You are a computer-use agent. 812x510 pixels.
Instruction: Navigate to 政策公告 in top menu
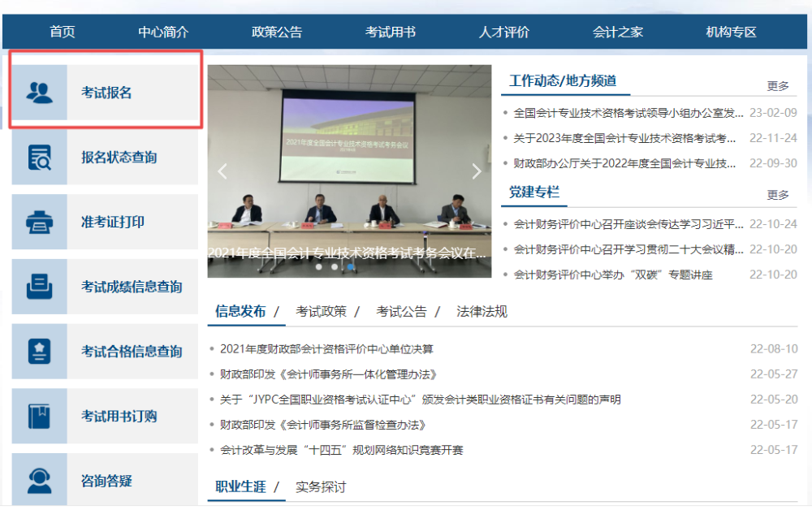click(x=276, y=32)
